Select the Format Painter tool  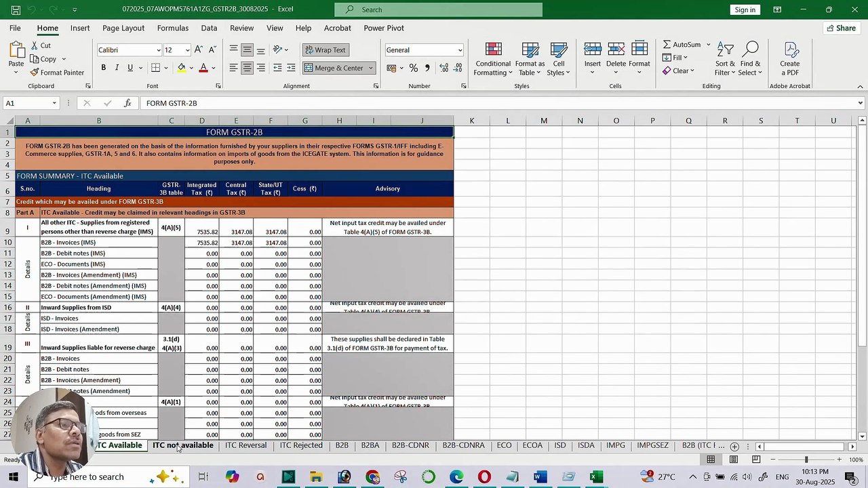(x=57, y=73)
